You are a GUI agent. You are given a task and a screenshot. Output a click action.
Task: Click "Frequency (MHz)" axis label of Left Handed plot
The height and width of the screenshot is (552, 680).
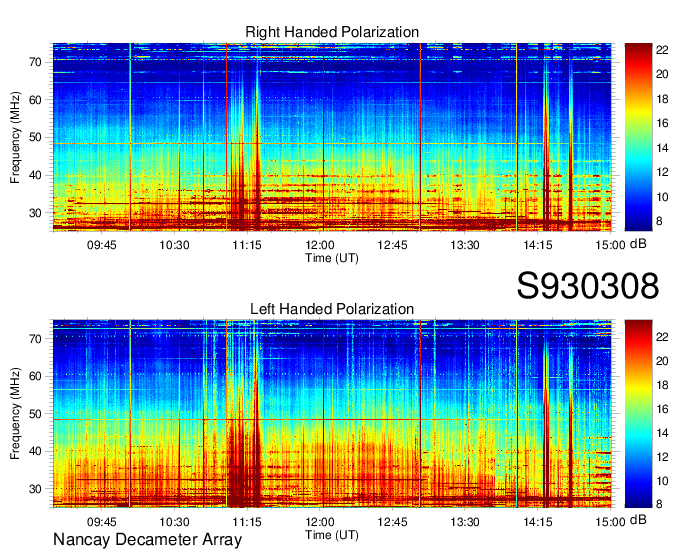[x=15, y=414]
